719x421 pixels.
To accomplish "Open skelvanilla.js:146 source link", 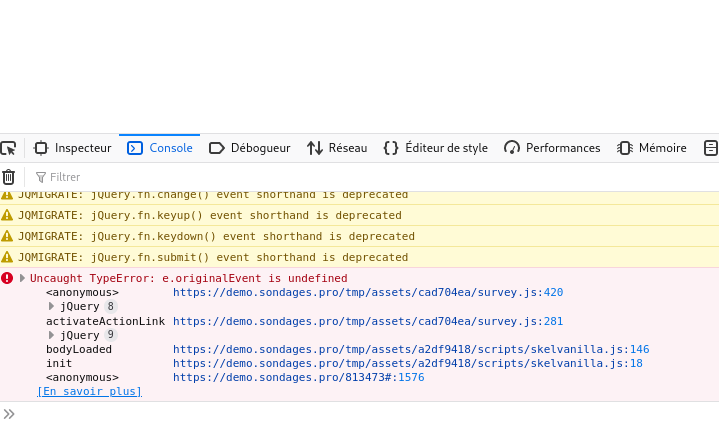I will pyautogui.click(x=410, y=349).
